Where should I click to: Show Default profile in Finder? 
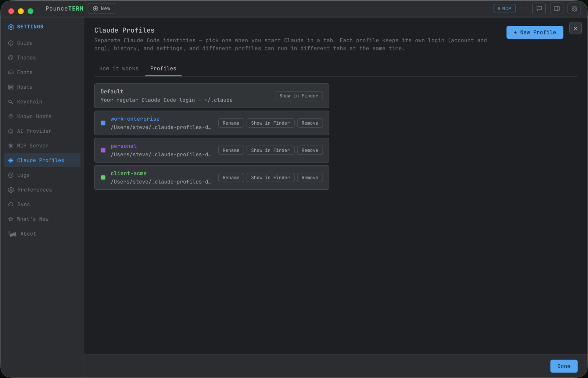point(299,96)
